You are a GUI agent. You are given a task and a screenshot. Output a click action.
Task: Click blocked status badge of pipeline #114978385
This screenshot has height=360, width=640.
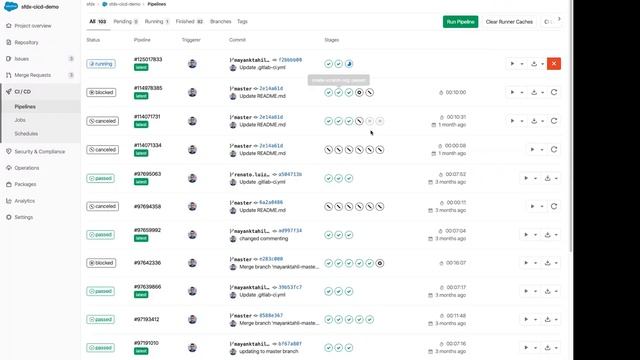click(101, 92)
